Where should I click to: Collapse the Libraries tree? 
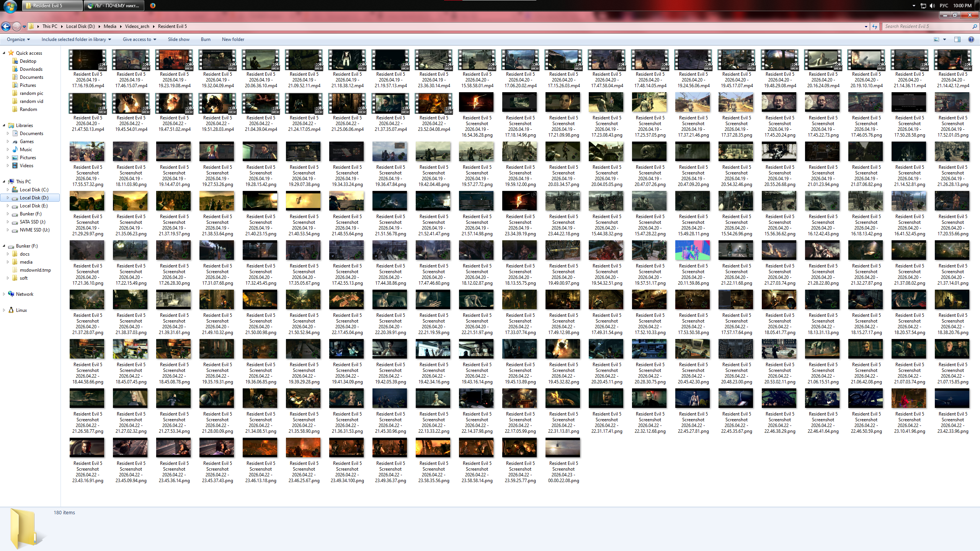(4, 126)
